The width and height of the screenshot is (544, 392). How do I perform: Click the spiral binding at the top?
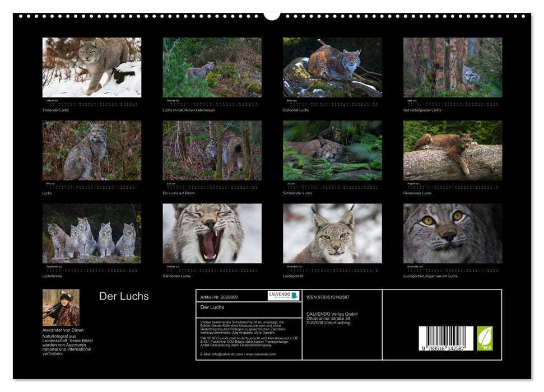click(x=272, y=16)
